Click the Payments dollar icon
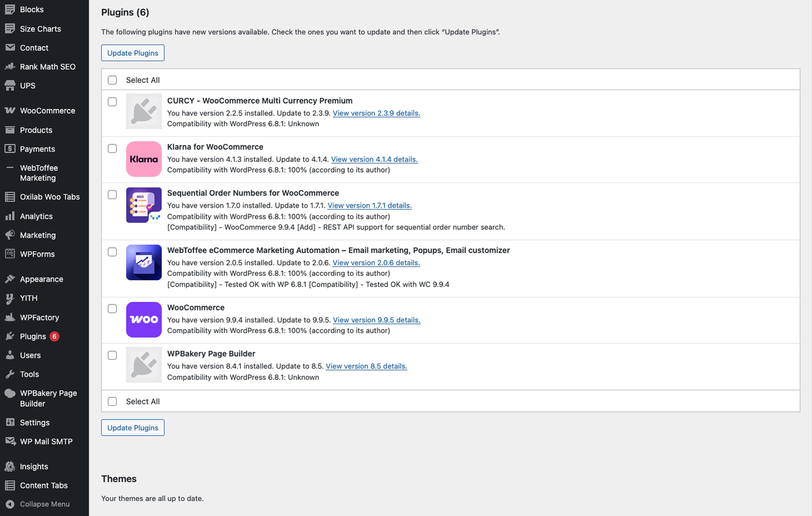The width and height of the screenshot is (812, 516). 10,149
